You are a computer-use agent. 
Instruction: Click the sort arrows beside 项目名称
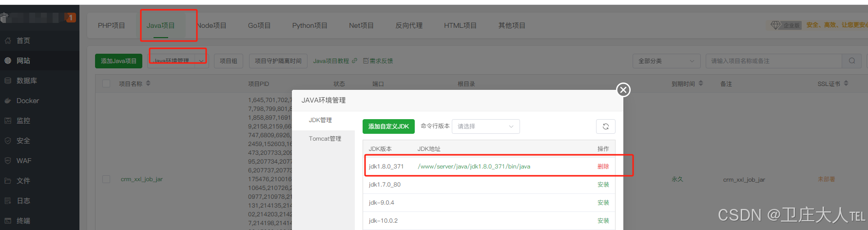[x=148, y=84]
